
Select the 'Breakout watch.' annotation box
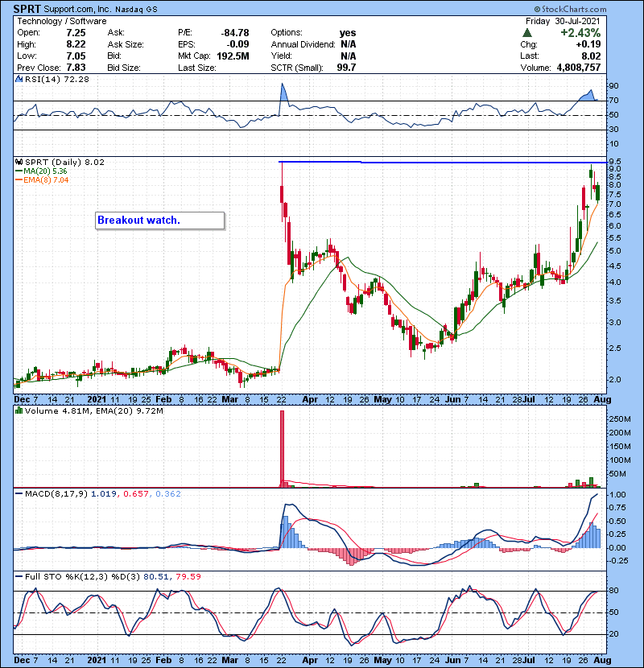(160, 221)
